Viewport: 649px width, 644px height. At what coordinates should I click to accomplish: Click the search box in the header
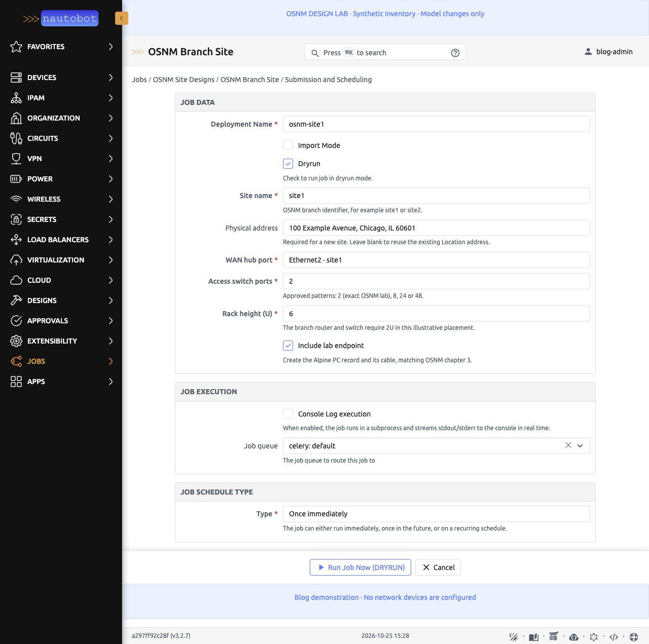pyautogui.click(x=385, y=52)
